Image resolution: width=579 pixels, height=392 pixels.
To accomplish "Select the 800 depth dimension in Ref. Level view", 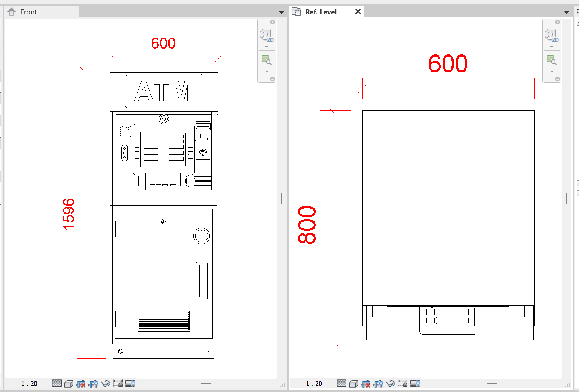I will [307, 225].
